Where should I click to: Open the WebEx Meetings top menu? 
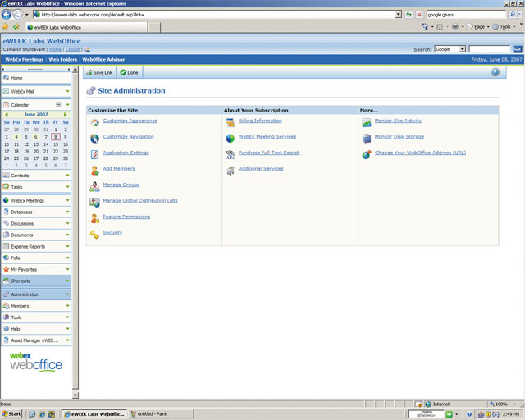[x=24, y=59]
